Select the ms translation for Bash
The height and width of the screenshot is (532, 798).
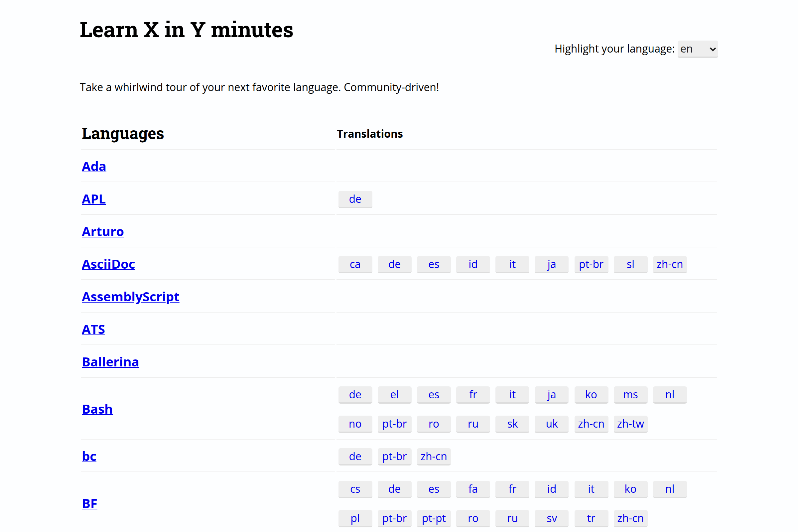point(631,395)
